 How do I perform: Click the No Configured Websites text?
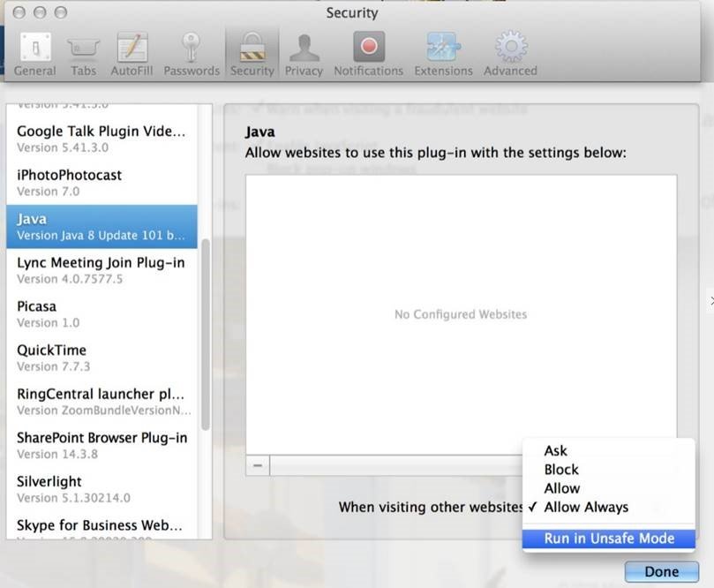461,314
